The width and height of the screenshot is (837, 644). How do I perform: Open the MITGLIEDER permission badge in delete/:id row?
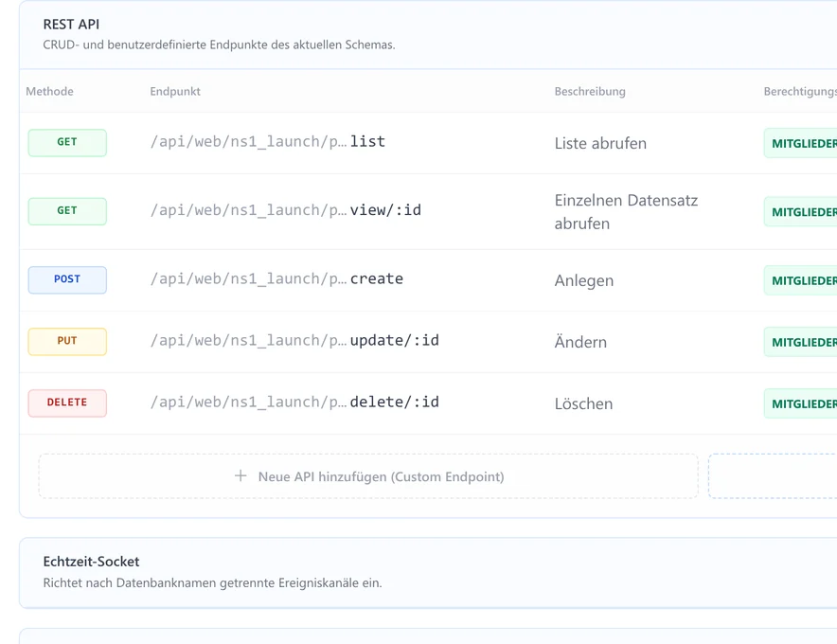[801, 403]
